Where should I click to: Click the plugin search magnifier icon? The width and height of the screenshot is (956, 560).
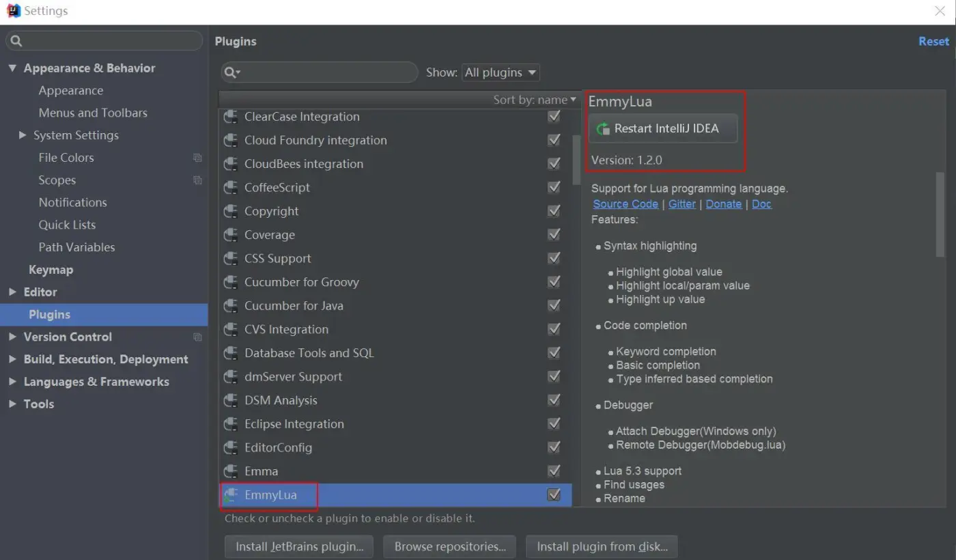point(231,72)
